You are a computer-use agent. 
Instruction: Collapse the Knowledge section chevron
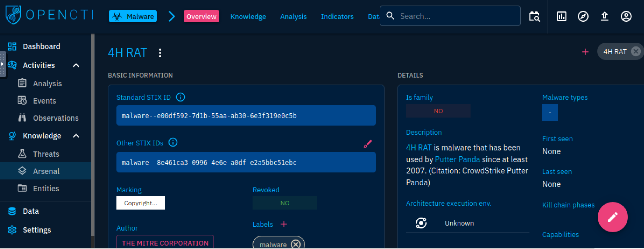click(76, 136)
